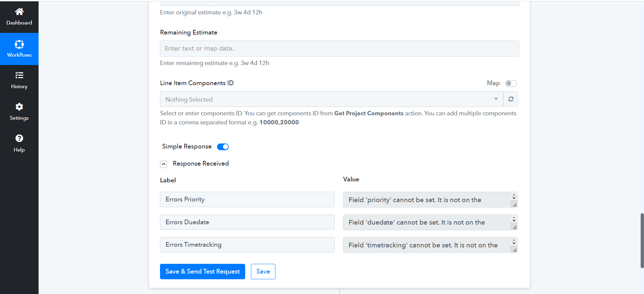Step up the priority value box arrow
644x294 pixels.
[514, 194]
